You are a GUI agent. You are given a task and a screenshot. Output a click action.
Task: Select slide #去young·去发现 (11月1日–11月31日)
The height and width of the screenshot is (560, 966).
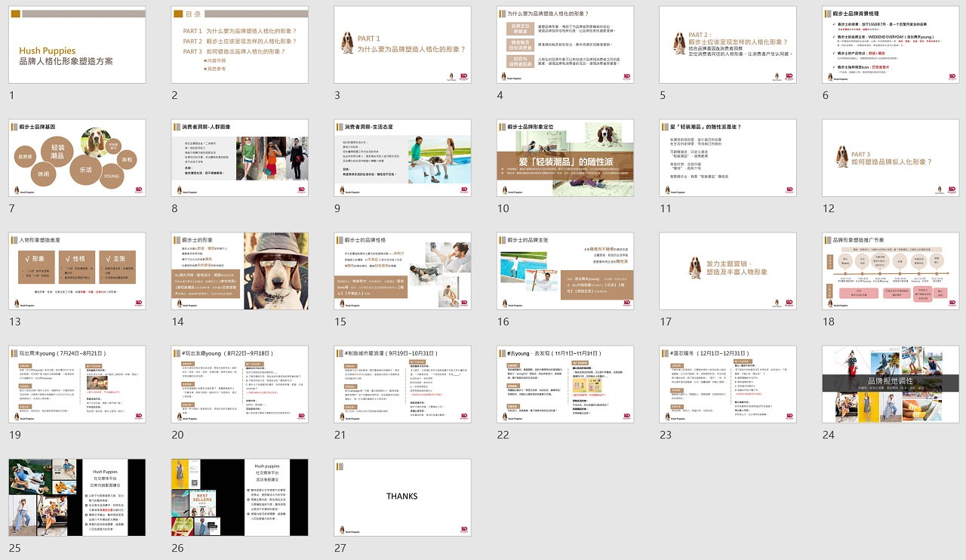tap(565, 384)
